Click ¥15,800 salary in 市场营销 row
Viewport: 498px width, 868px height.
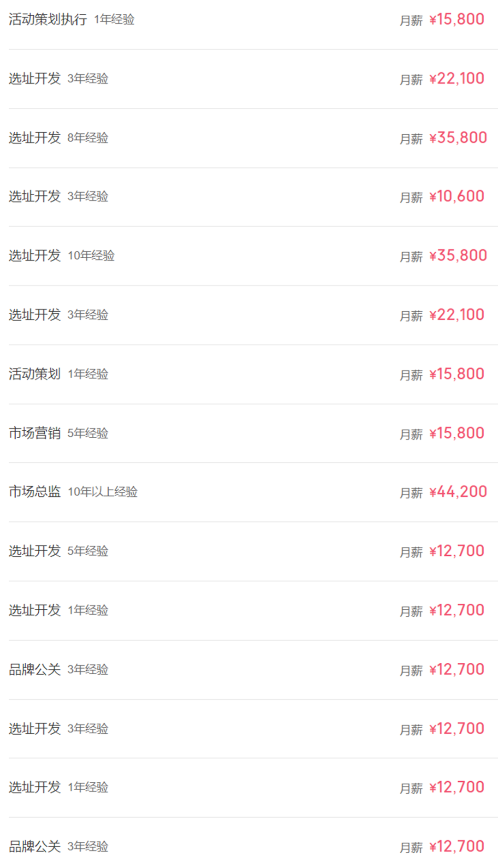456,433
